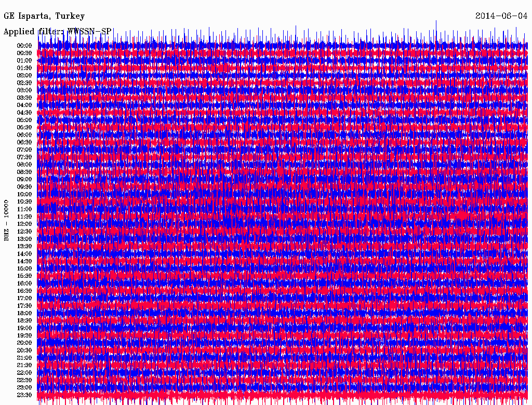Screen dimensions: 532x405
Task: Select the 14:30 time row label
Action: (x=24, y=261)
